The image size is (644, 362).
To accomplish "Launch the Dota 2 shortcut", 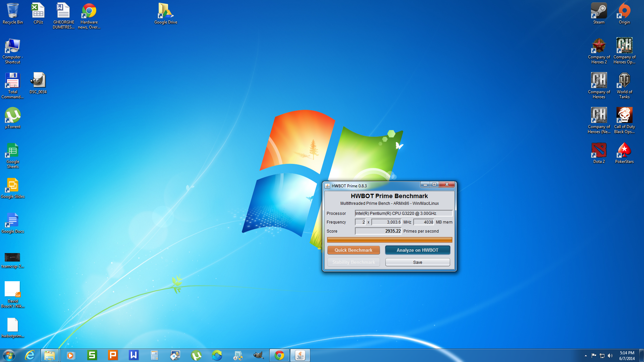I will (599, 153).
